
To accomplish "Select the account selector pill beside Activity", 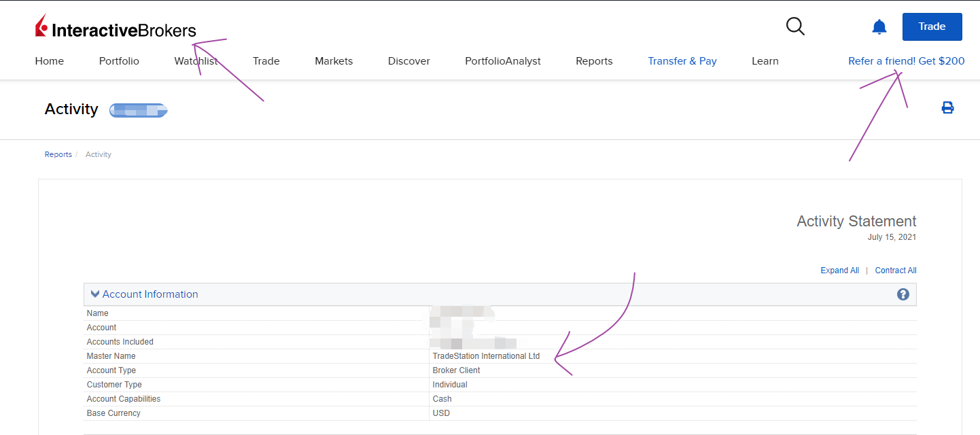I will [139, 110].
